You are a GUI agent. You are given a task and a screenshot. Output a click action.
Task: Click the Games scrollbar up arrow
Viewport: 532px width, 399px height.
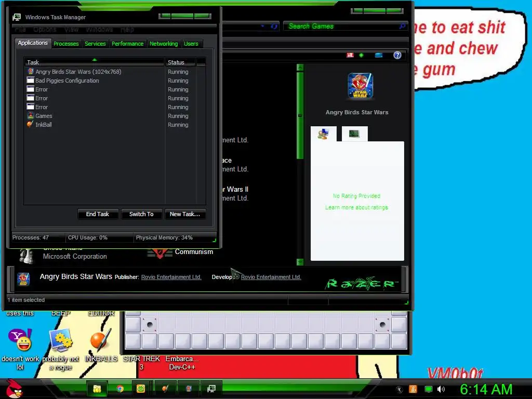pyautogui.click(x=300, y=67)
